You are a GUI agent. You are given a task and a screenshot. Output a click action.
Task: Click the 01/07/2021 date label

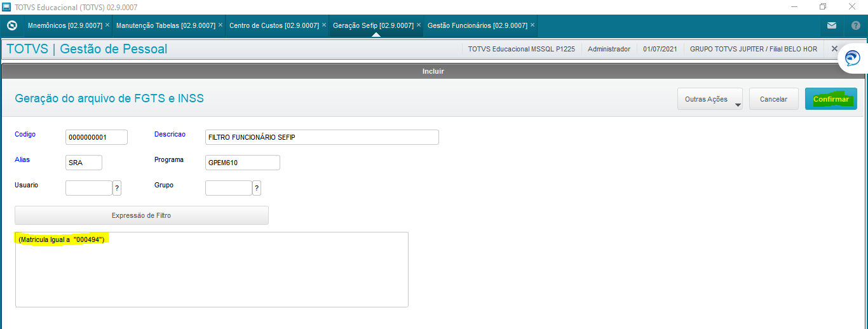[660, 49]
